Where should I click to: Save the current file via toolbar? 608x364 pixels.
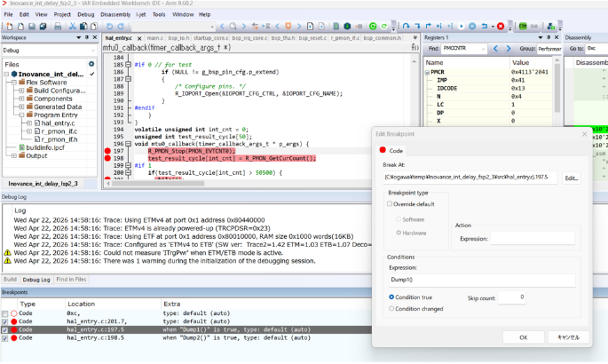[32, 27]
